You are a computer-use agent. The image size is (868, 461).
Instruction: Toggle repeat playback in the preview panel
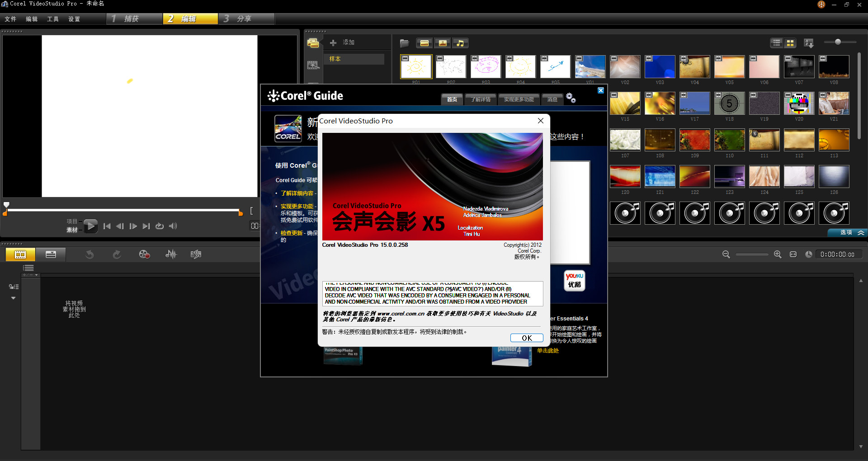pos(160,226)
